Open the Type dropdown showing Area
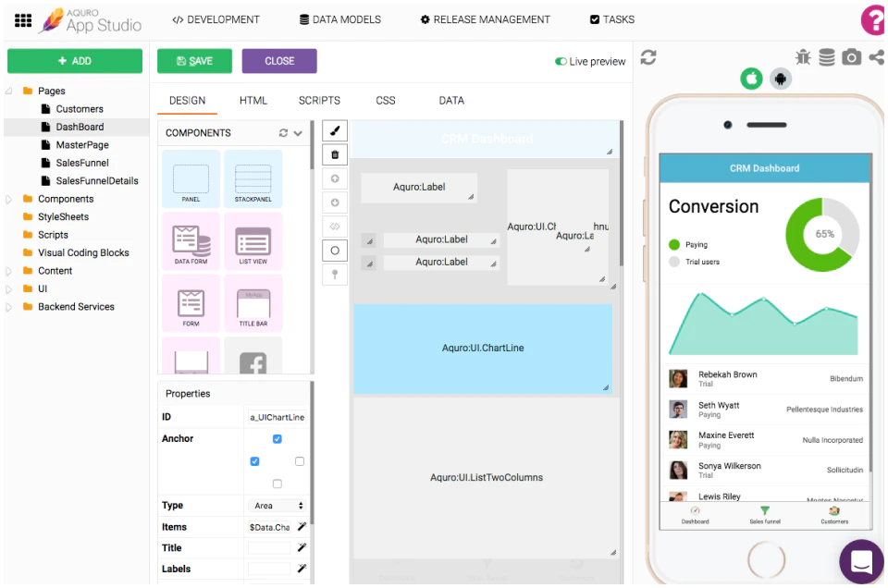Viewport: 888px width, 588px height. (277, 506)
